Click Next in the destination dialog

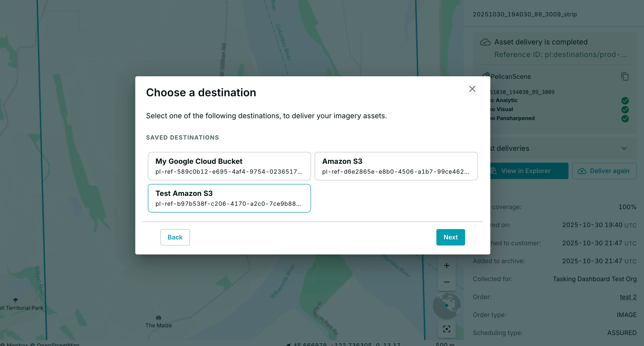[451, 237]
